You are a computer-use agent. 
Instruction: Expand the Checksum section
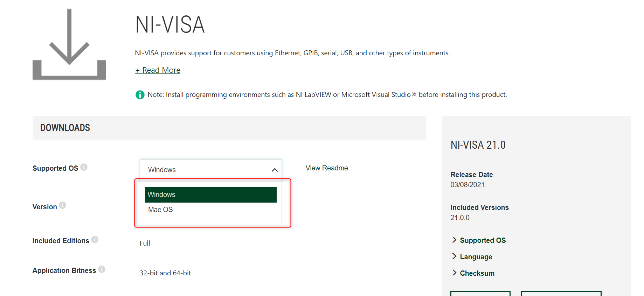pyautogui.click(x=473, y=273)
